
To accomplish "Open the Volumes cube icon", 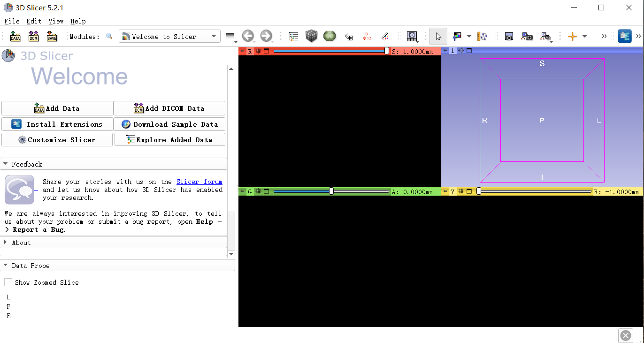I will point(312,36).
